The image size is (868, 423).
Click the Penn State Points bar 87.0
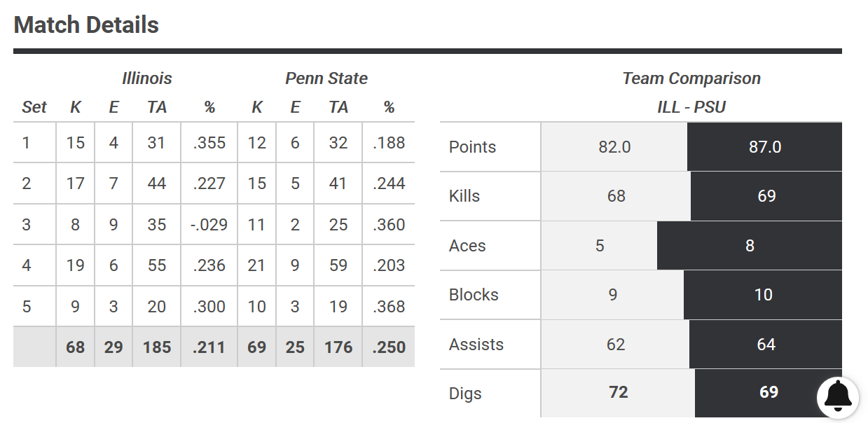[764, 147]
